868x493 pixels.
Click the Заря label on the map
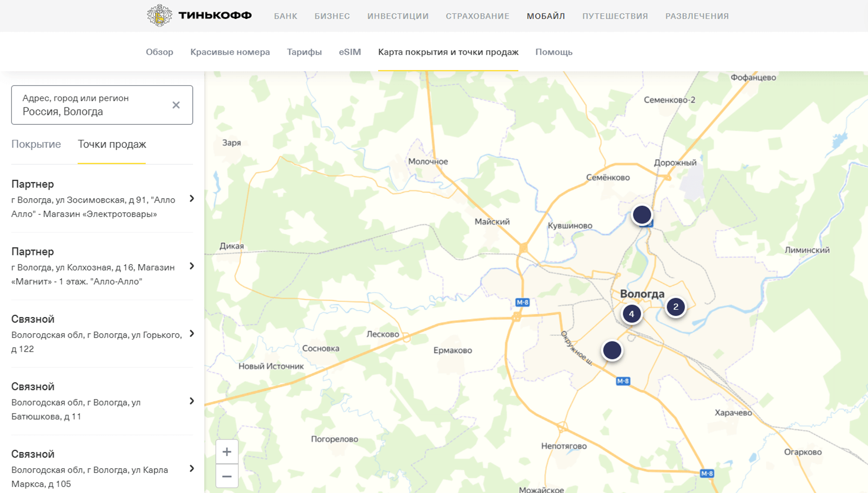[x=232, y=143]
